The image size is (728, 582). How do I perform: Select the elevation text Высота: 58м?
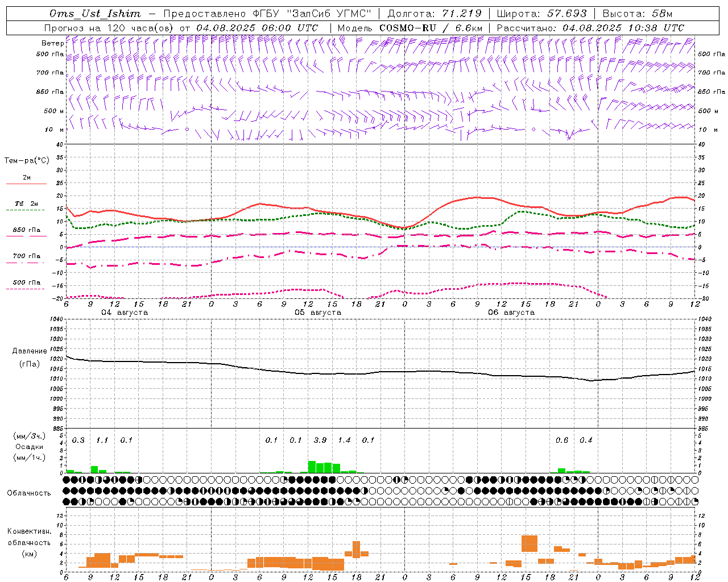[637, 14]
